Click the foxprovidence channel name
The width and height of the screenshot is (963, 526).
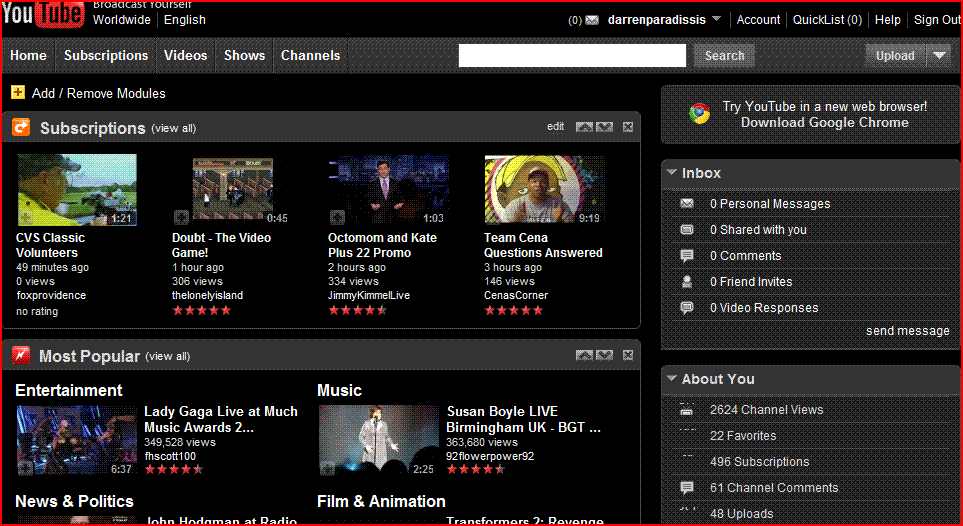point(51,295)
